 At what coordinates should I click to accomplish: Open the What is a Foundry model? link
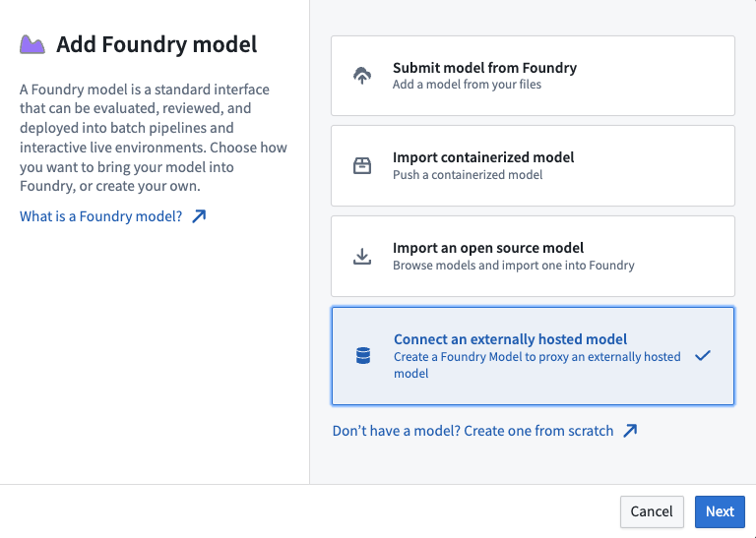[100, 216]
